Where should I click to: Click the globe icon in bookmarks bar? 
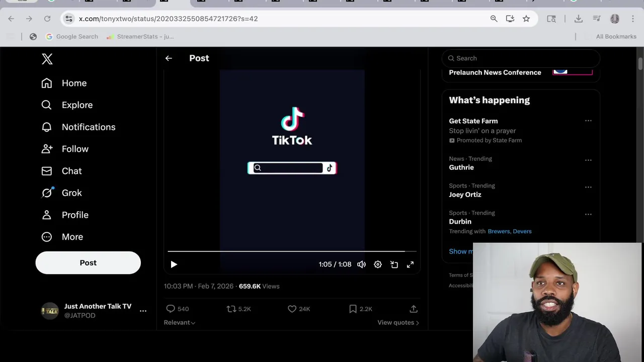coord(33,37)
